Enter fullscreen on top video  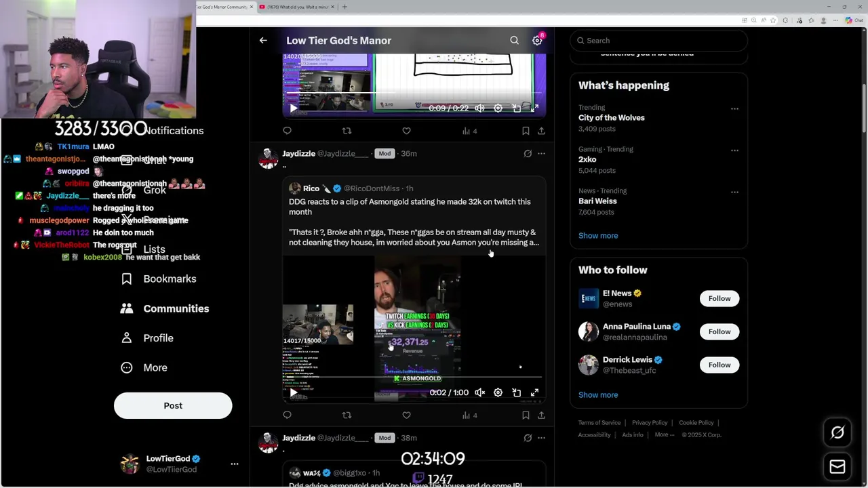coord(534,108)
